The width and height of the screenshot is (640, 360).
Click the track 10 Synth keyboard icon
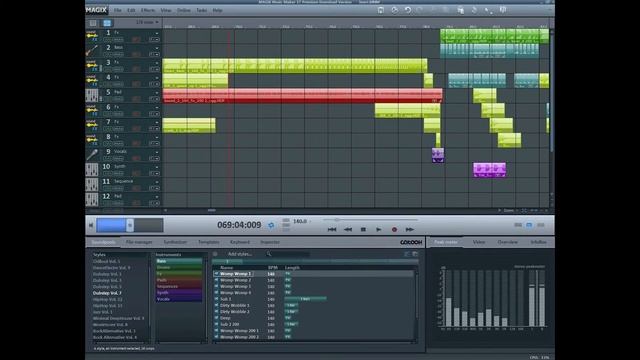point(92,170)
